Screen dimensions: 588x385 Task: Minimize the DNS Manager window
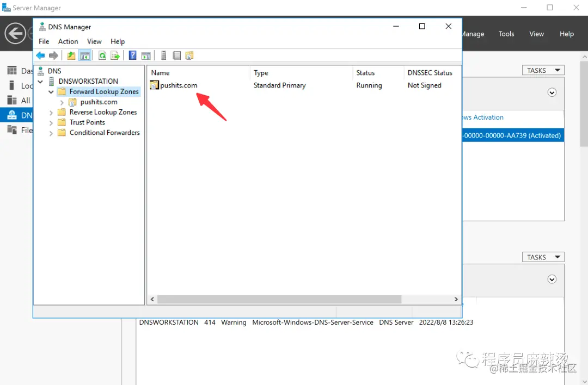coord(396,26)
